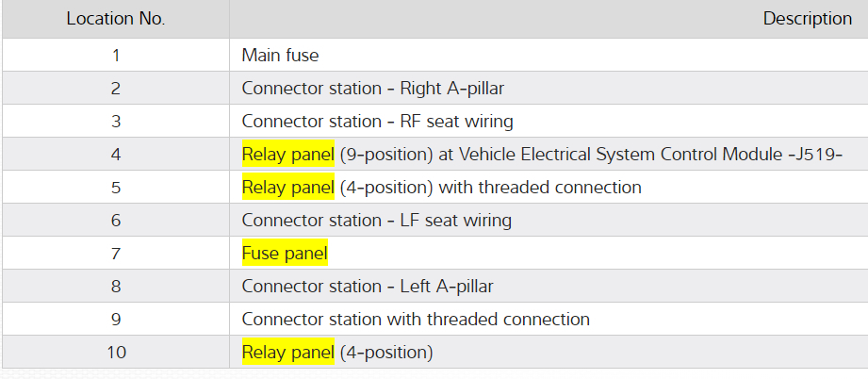The image size is (868, 379).
Task: Click the highlighted Fuse panel text
Action: 284,254
